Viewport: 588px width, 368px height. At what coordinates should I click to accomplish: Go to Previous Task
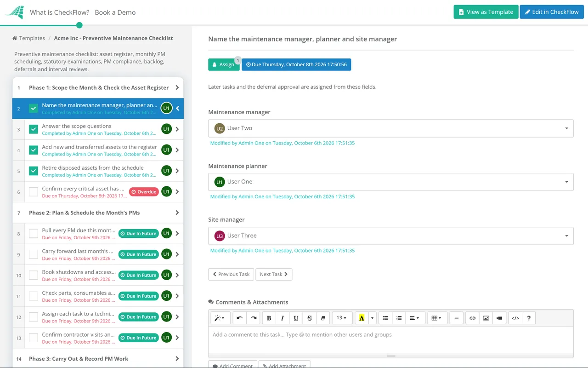(x=231, y=274)
